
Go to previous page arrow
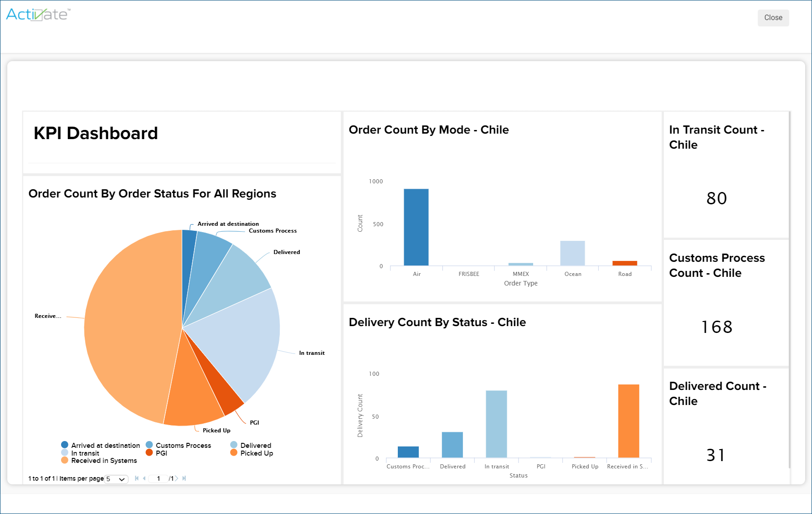coord(144,478)
